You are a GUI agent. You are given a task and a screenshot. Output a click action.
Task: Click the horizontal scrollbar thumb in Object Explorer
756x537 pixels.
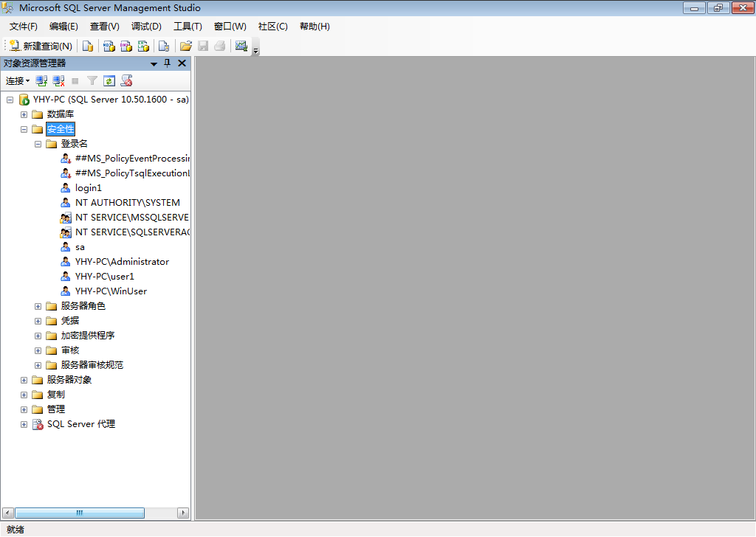(80, 513)
